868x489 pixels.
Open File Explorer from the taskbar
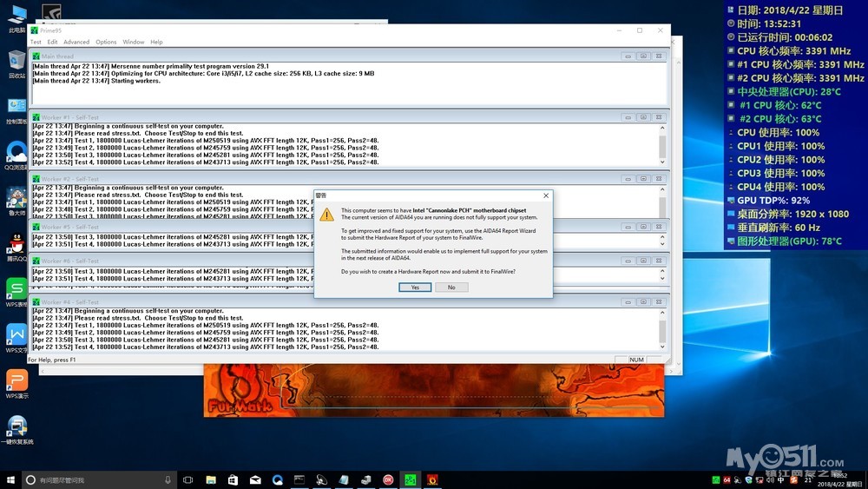click(211, 479)
